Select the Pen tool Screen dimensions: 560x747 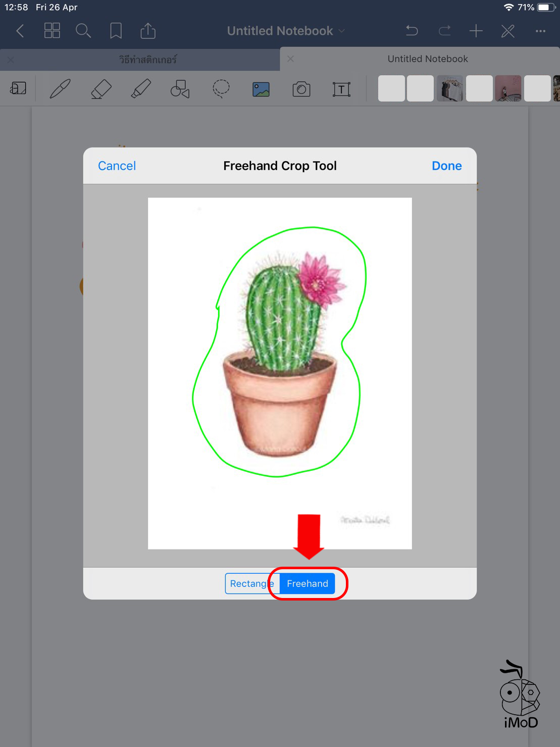click(x=60, y=89)
